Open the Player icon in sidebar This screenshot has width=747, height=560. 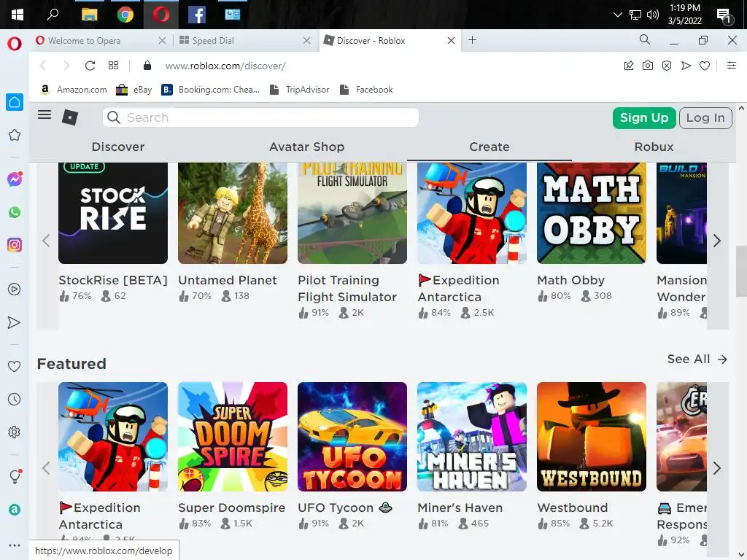coord(15,289)
